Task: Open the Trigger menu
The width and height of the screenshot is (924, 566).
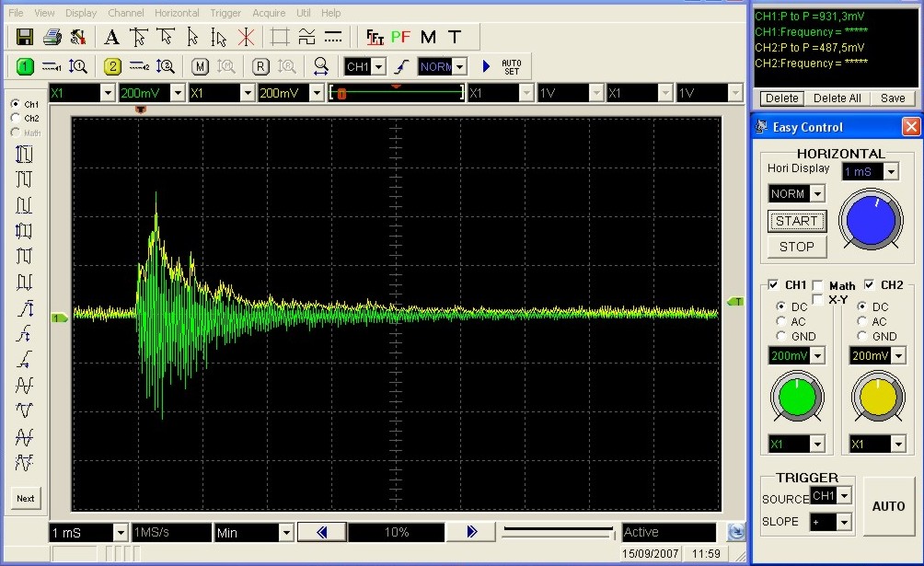Action: [225, 12]
